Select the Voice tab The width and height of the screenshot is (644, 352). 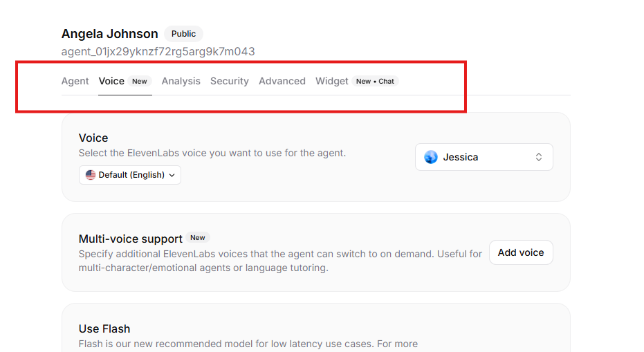pyautogui.click(x=111, y=82)
